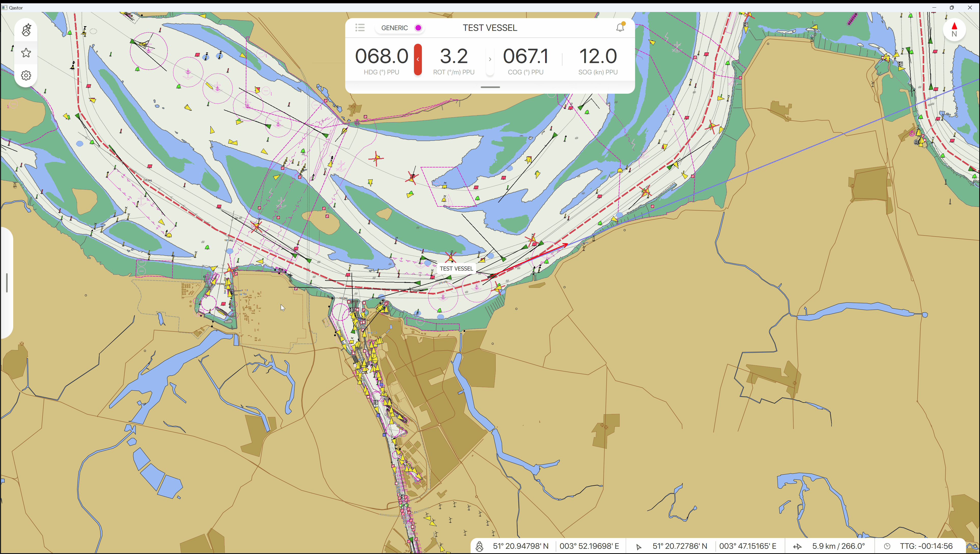The image size is (980, 554).
Task: Open the settings gear icon
Action: click(26, 75)
